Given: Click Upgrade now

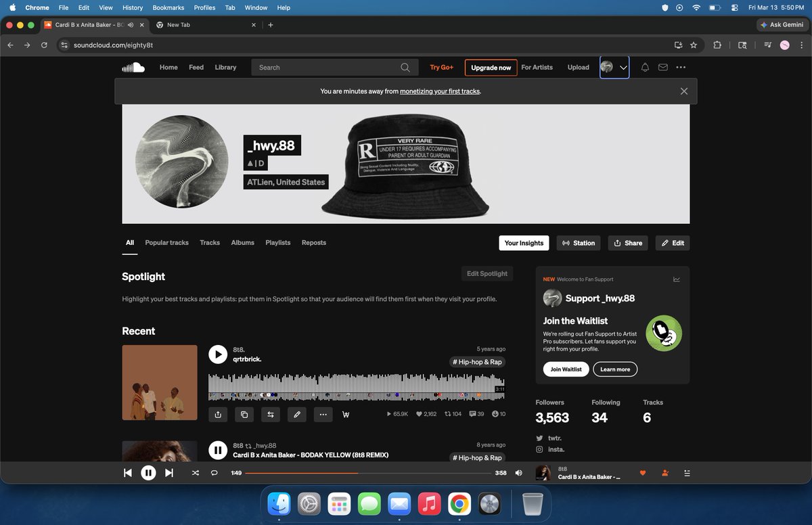Looking at the screenshot, I should 491,68.
